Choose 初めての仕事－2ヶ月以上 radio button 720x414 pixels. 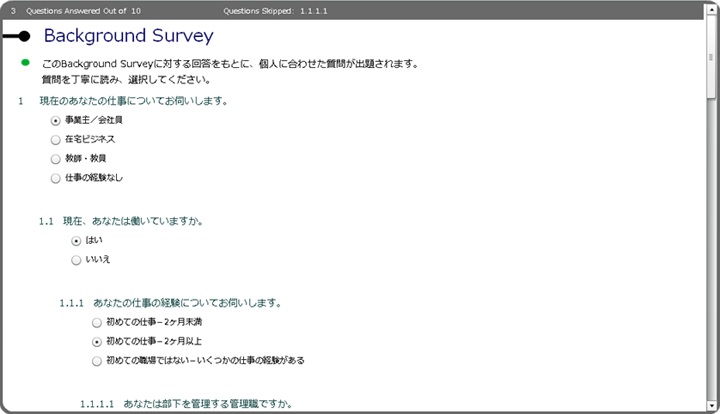pos(97,342)
